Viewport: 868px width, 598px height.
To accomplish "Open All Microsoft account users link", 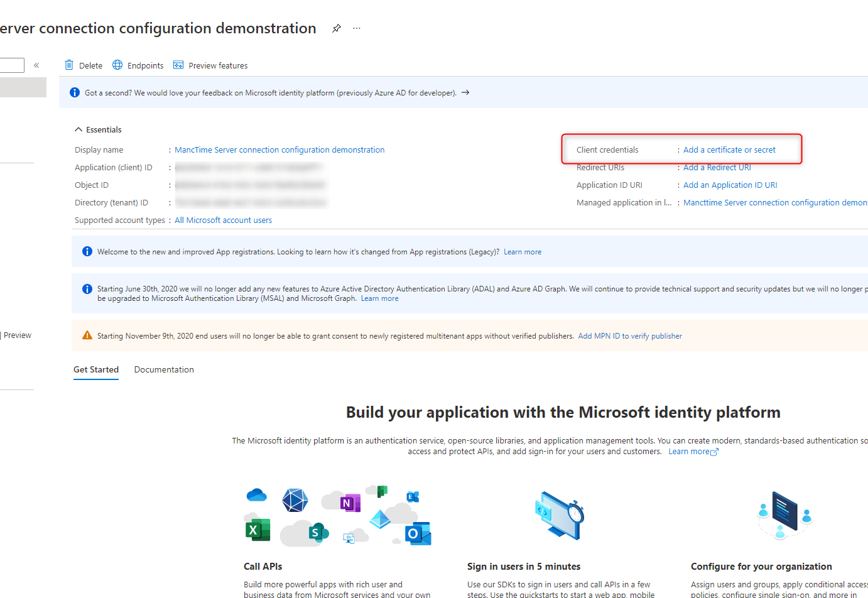I will [223, 220].
